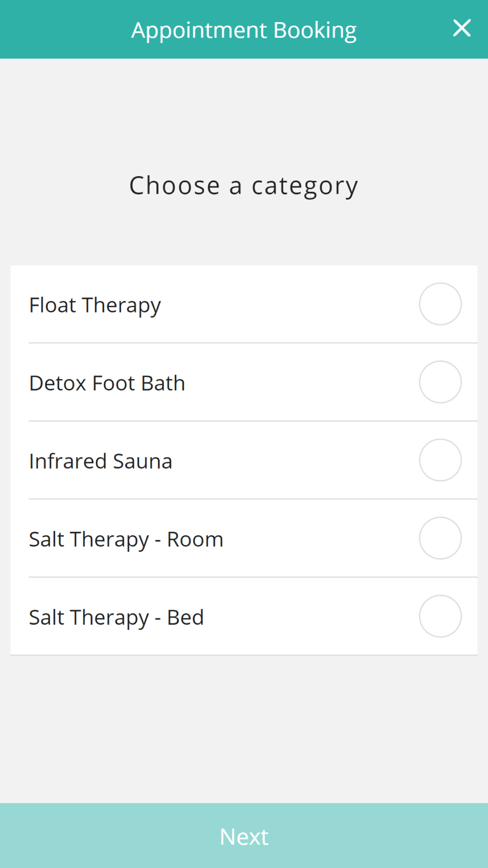
Task: Click the Salt Therapy - Room label text
Action: 126,540
